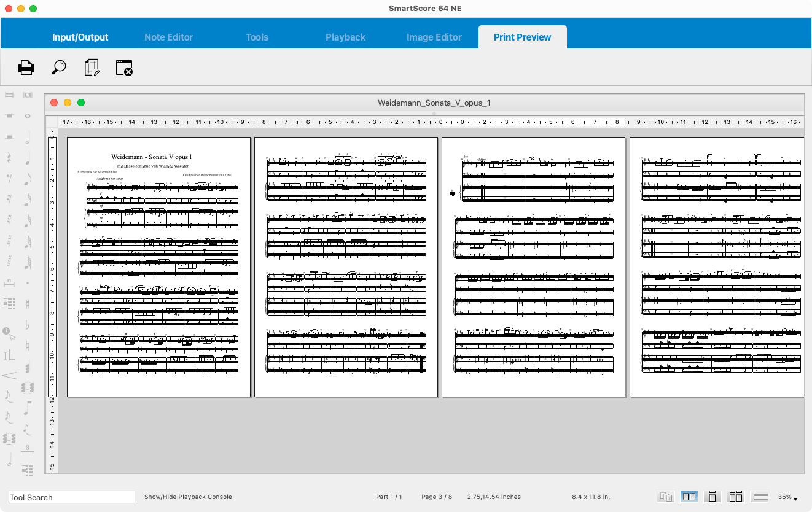Screen dimensions: 812x512
Task: Choose the sixteenth note palette tool
Action: pyautogui.click(x=28, y=200)
